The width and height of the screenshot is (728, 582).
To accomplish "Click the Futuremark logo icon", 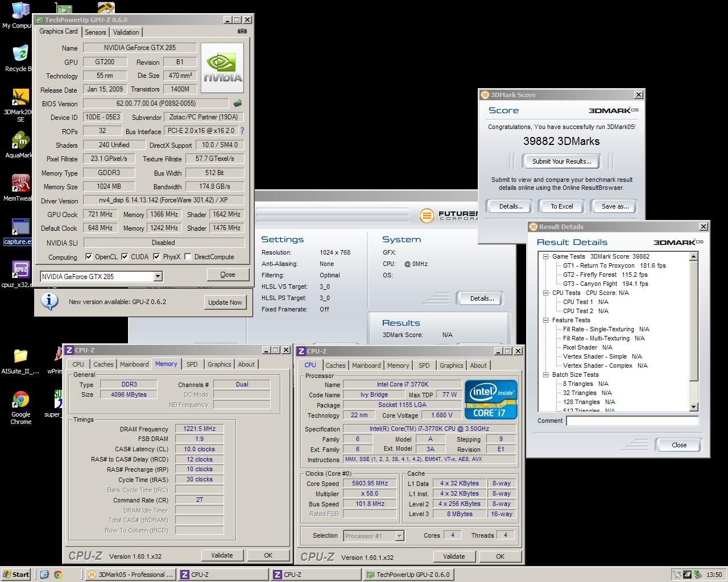I will pyautogui.click(x=427, y=215).
